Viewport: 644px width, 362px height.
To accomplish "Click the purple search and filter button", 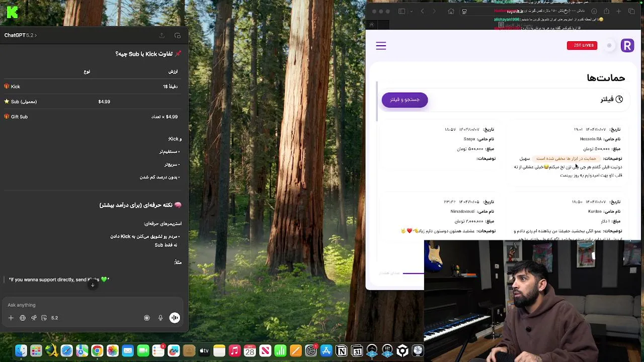I will click(405, 100).
